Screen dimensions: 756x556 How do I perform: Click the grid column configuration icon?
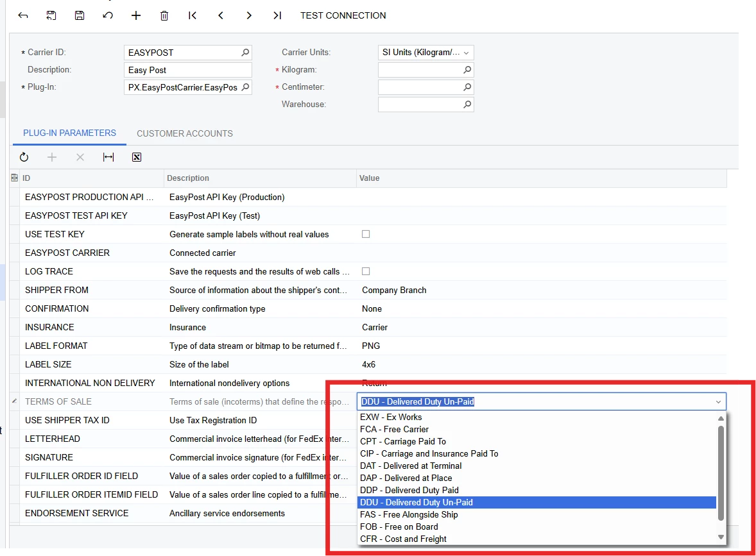click(x=14, y=178)
